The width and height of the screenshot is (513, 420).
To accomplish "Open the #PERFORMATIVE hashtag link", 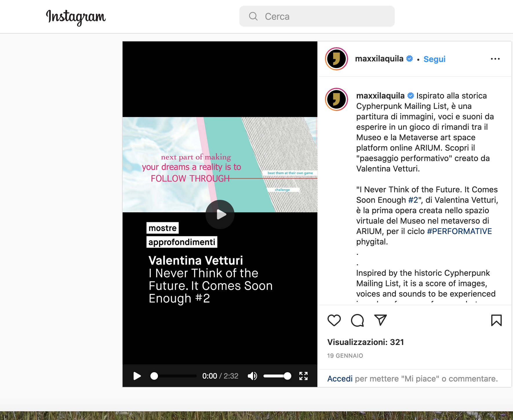I will [x=459, y=231].
